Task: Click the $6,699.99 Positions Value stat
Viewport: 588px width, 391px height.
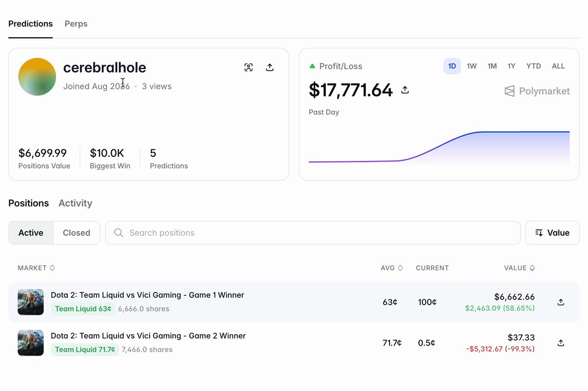Action: coord(44,159)
